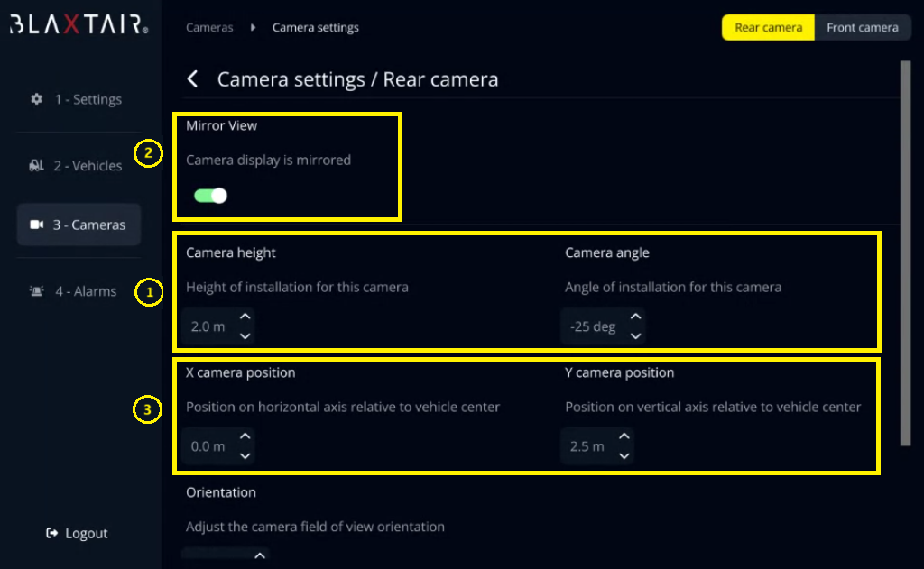Go to Cameras in the breadcrumb
Screen dimensions: 924x569
point(209,27)
